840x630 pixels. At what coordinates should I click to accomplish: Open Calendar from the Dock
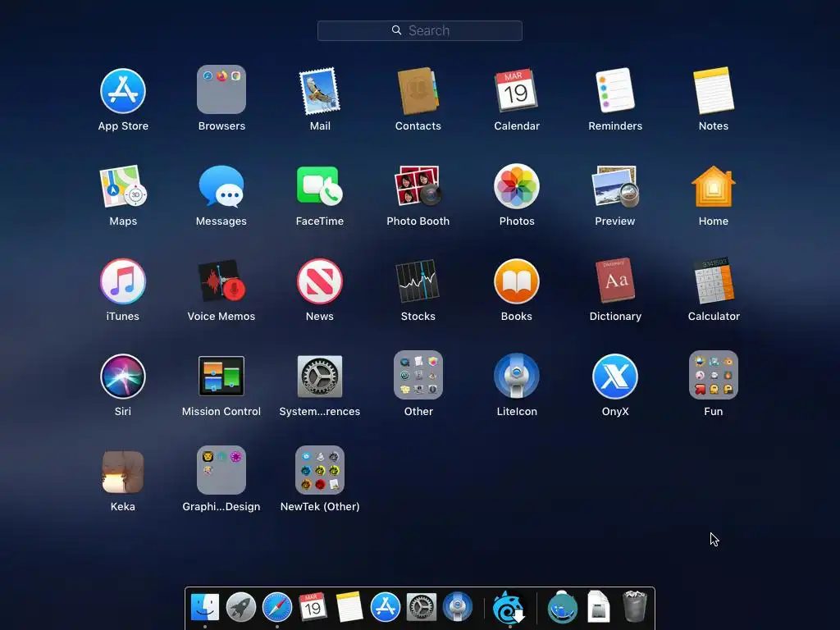pos(313,607)
